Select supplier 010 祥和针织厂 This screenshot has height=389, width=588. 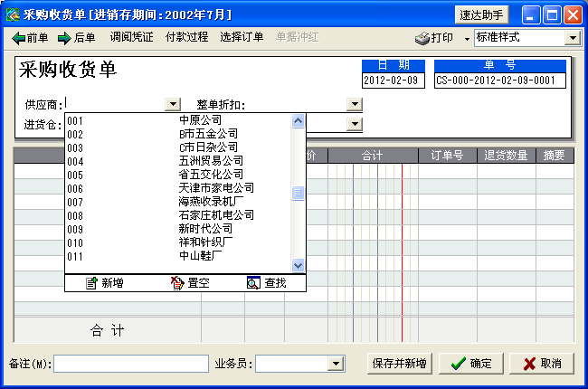coord(178,242)
